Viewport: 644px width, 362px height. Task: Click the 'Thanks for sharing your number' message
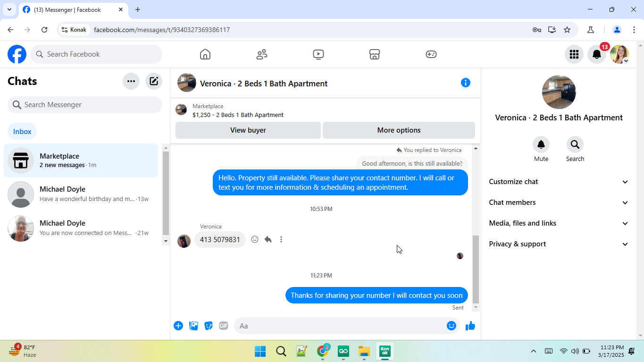(376, 295)
